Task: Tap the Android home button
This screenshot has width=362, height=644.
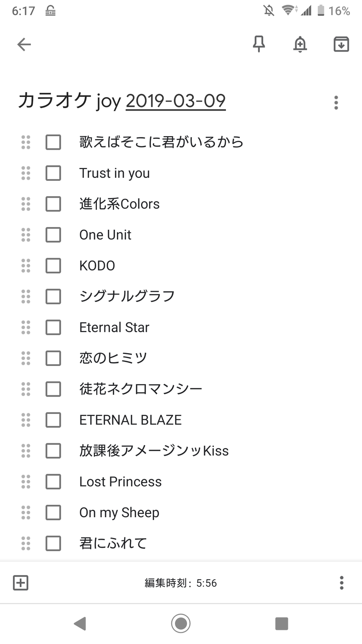Action: click(x=181, y=623)
